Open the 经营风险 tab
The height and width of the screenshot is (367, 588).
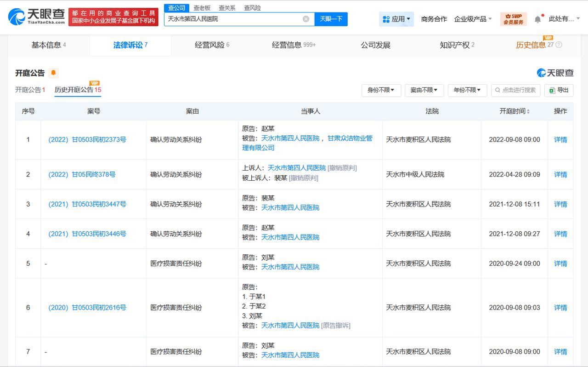click(212, 45)
